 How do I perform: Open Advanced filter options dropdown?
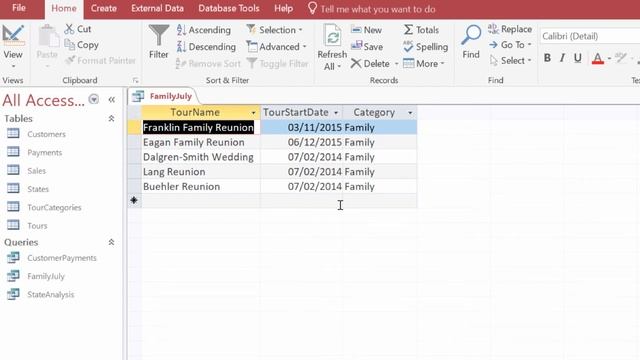276,47
